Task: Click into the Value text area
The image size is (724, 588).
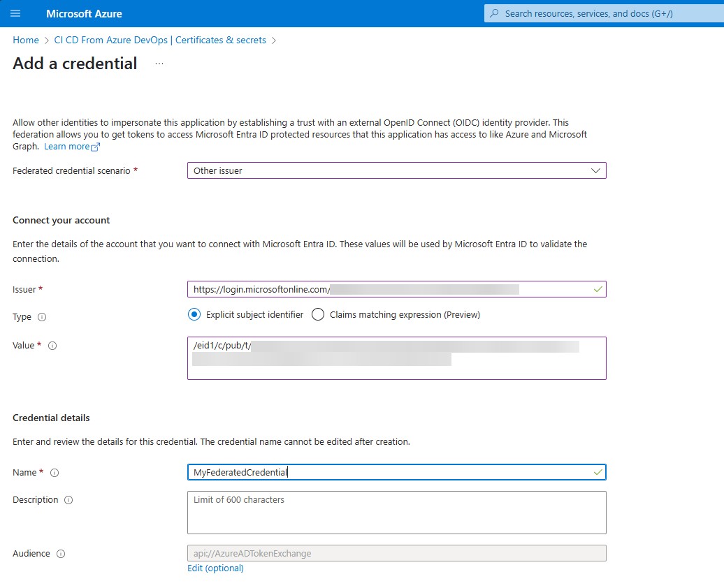Action: (x=397, y=358)
